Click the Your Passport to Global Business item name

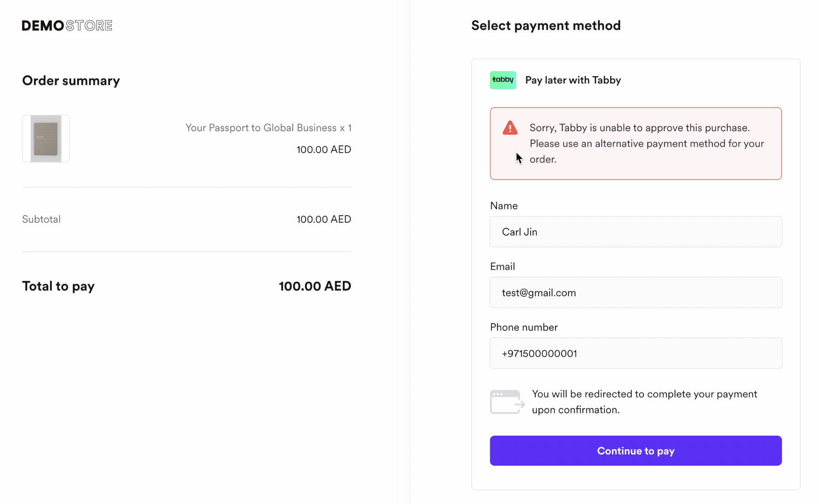tap(268, 128)
